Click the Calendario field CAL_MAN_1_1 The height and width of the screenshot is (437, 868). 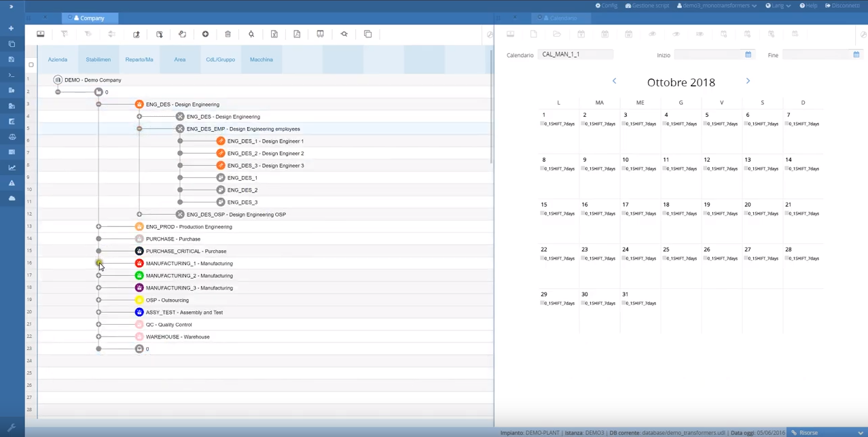575,54
